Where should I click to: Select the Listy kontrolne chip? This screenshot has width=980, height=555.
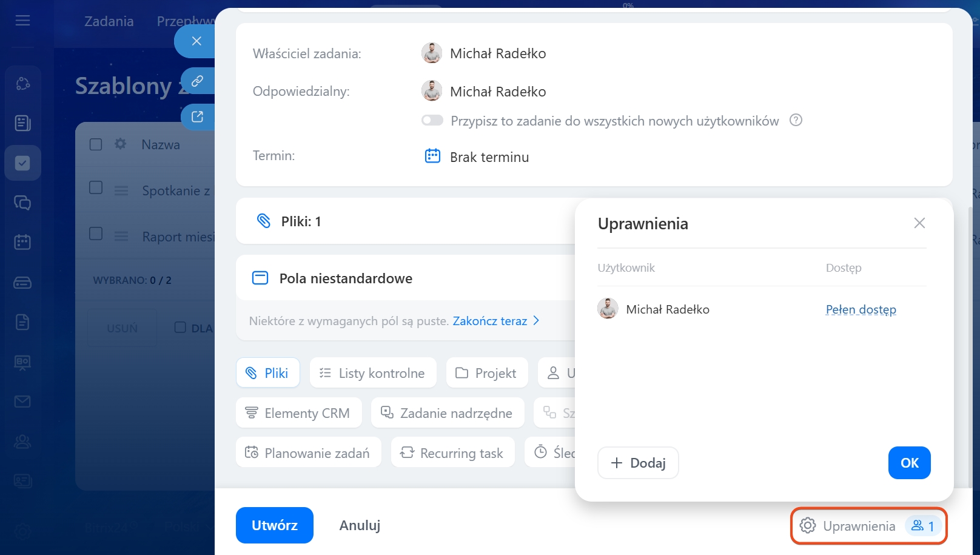(373, 373)
